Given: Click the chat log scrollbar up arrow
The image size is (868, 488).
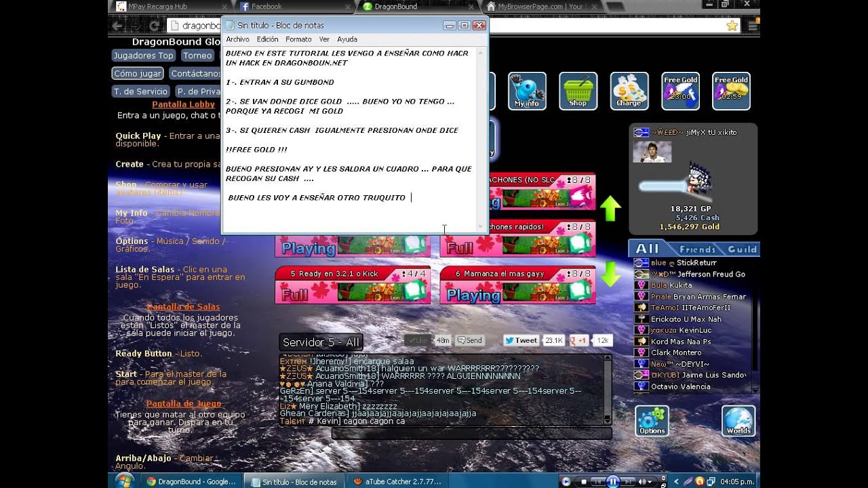Looking at the screenshot, I should [x=608, y=358].
